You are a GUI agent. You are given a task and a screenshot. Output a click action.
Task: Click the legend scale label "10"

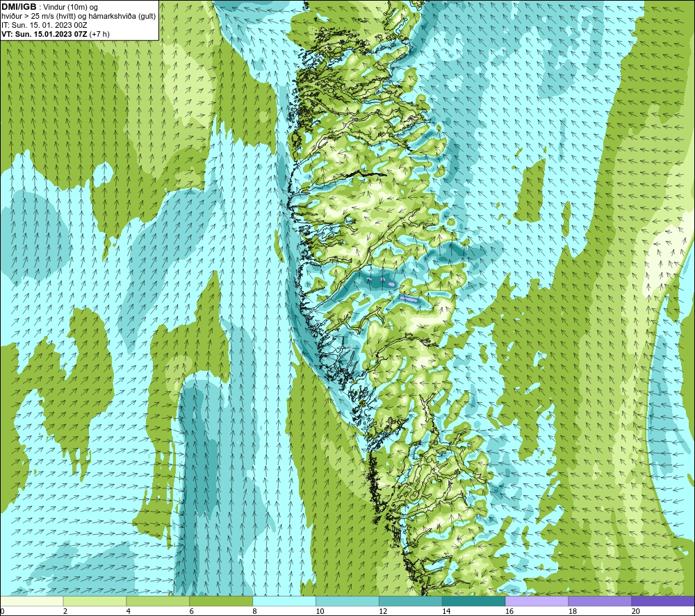point(320,611)
